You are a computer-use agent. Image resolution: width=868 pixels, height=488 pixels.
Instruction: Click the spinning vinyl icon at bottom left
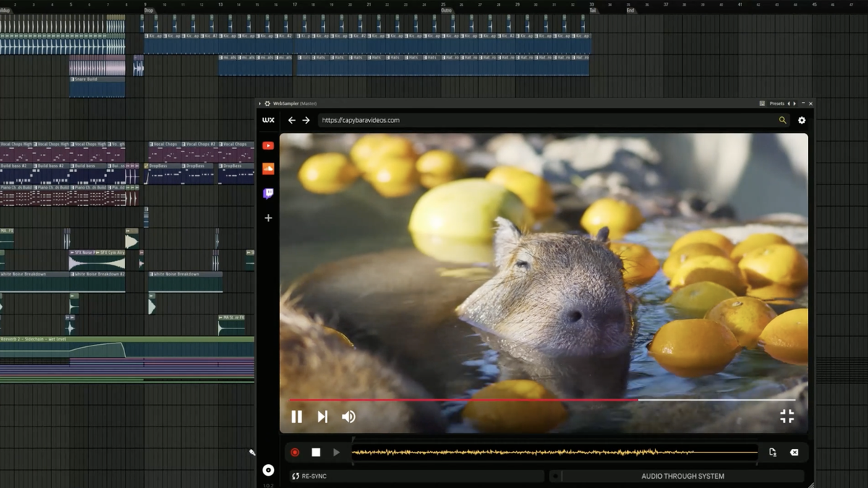(268, 470)
